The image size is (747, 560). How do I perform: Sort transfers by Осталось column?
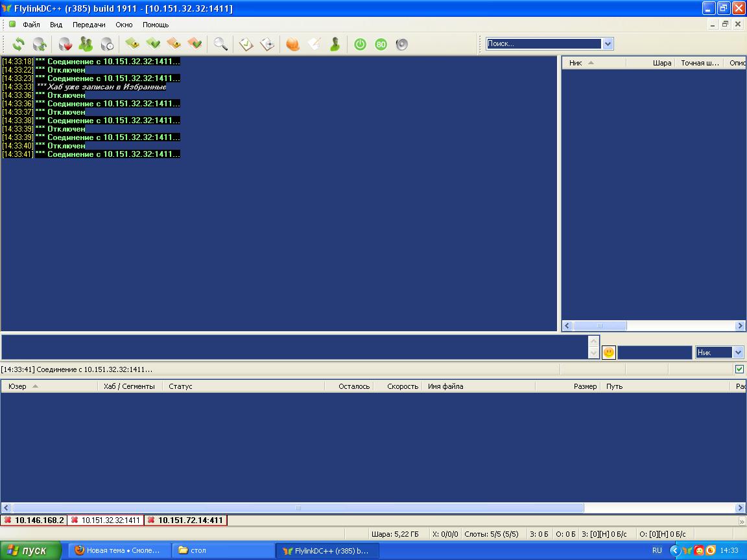tap(349, 386)
